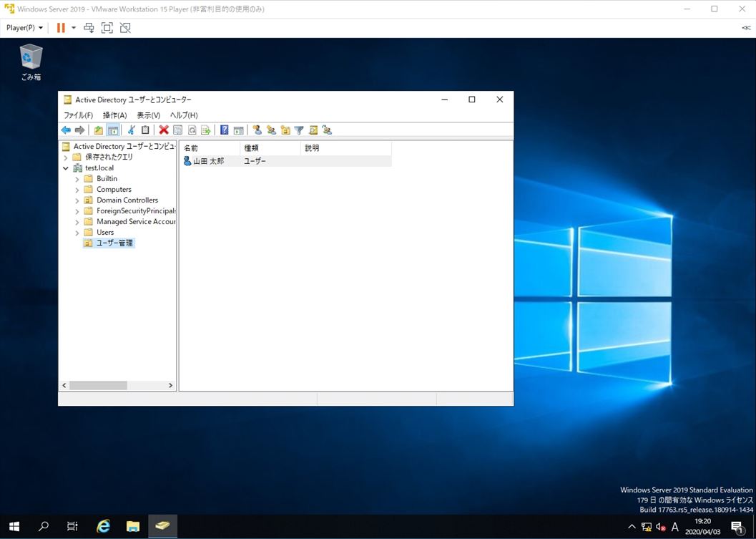Expand the Computers container

click(77, 190)
